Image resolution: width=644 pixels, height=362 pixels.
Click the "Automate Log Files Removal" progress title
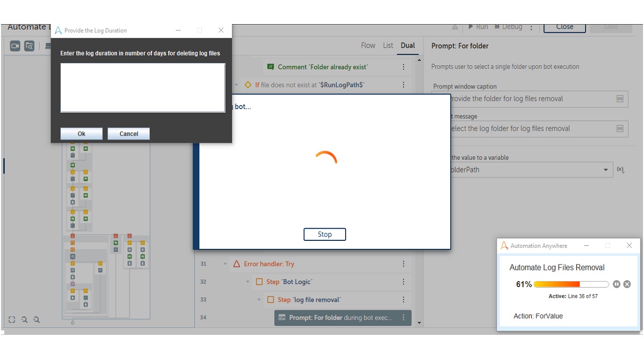click(x=557, y=267)
